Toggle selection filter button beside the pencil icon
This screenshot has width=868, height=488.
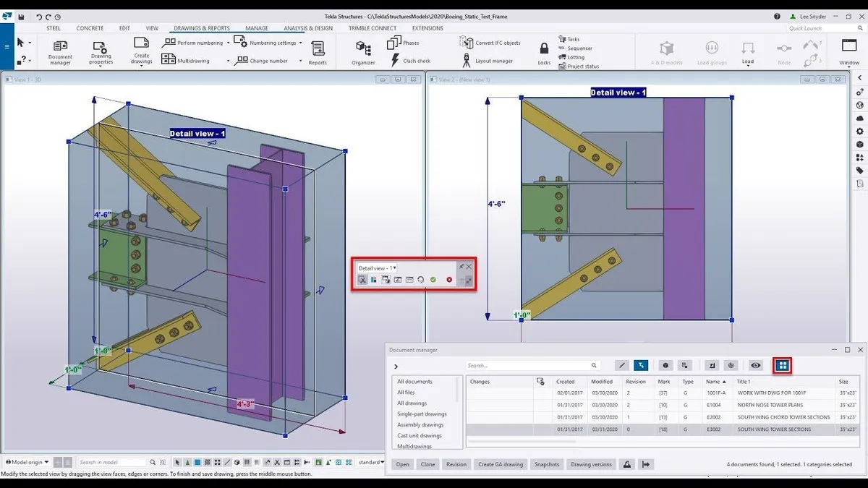point(641,366)
